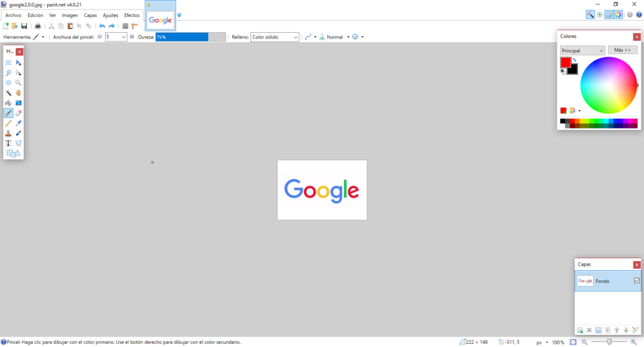The image size is (644, 347).
Task: Add a new layer in Capas panel
Action: pyautogui.click(x=580, y=330)
